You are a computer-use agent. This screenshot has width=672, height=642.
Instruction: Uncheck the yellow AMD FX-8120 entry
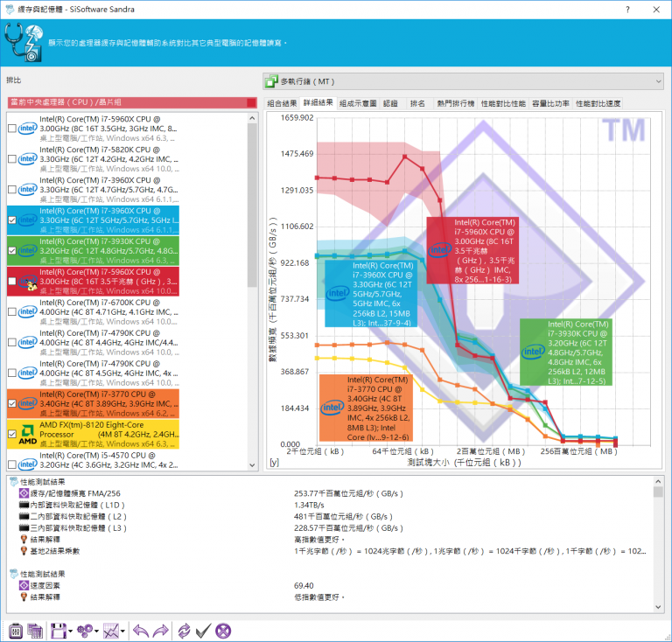click(x=12, y=435)
